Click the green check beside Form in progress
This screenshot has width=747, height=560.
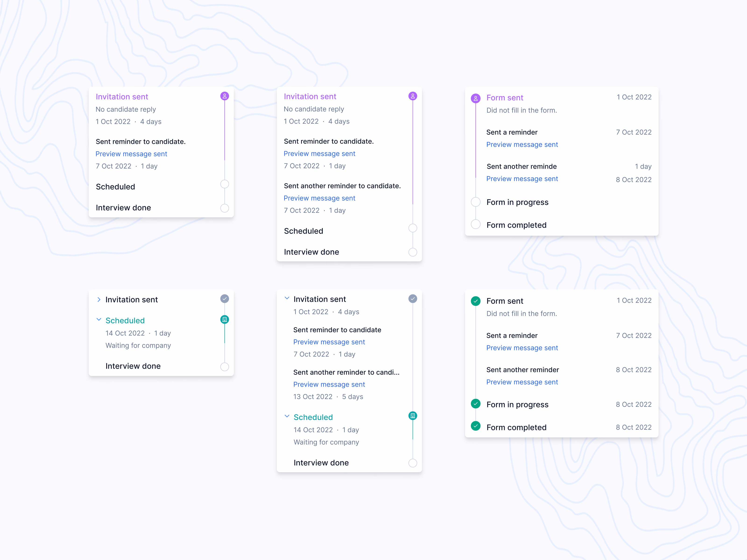476,404
